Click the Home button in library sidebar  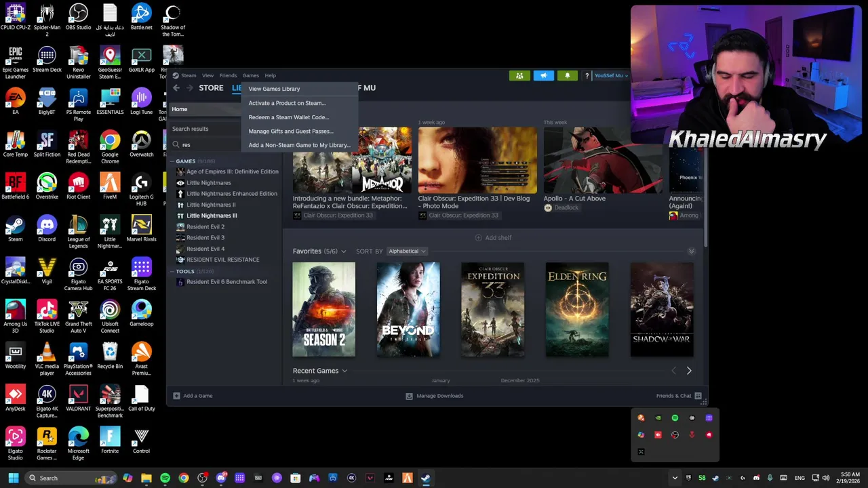[x=205, y=109]
